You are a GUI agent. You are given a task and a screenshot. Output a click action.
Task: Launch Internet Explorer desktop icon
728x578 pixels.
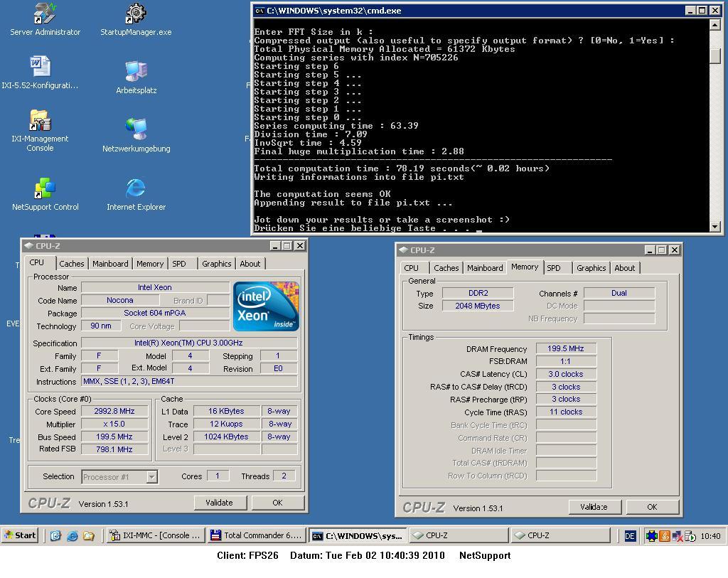tap(136, 194)
